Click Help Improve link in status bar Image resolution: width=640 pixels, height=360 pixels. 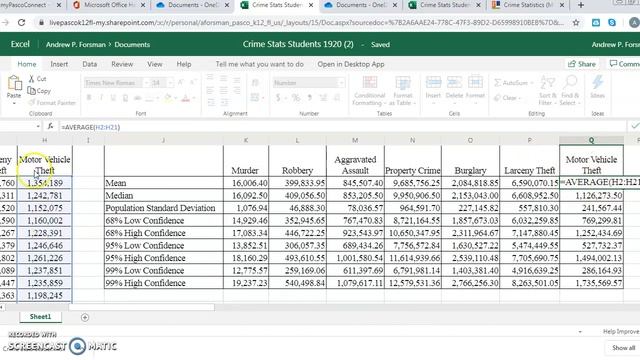(621, 331)
